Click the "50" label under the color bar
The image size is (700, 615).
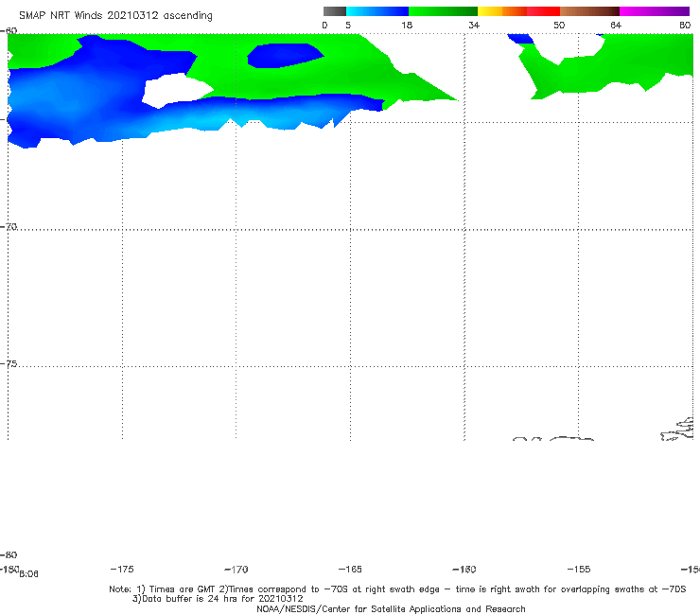tap(559, 26)
